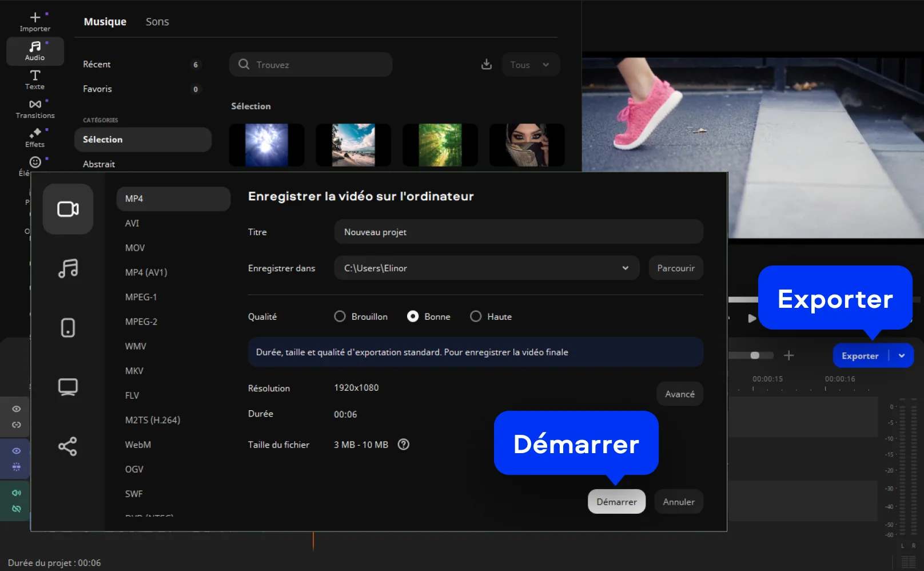Open the Effets panel
The image size is (924, 571).
(x=35, y=137)
